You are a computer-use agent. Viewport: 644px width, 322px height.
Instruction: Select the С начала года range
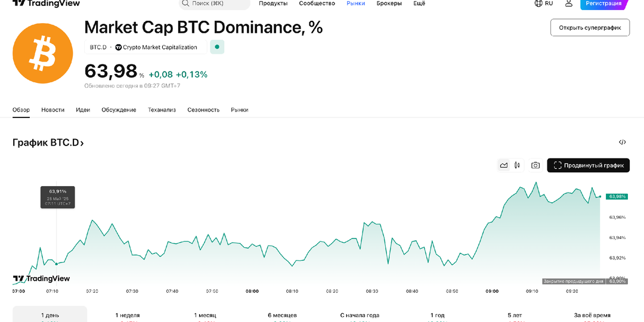360,315
